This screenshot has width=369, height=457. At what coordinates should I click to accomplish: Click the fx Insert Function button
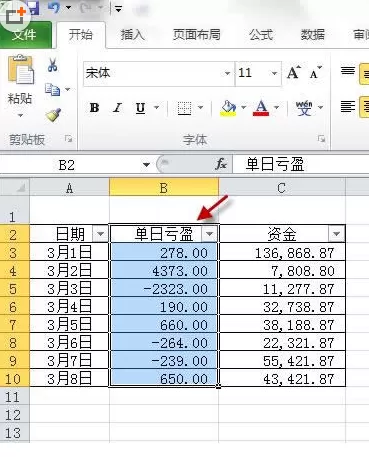pyautogui.click(x=221, y=164)
